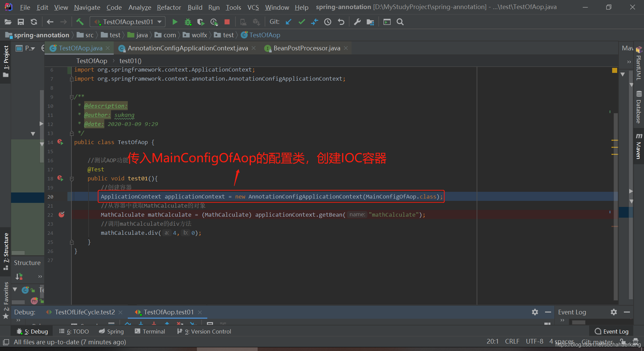The height and width of the screenshot is (351, 644).
Task: Change line separator CRLF in status bar
Action: point(512,342)
